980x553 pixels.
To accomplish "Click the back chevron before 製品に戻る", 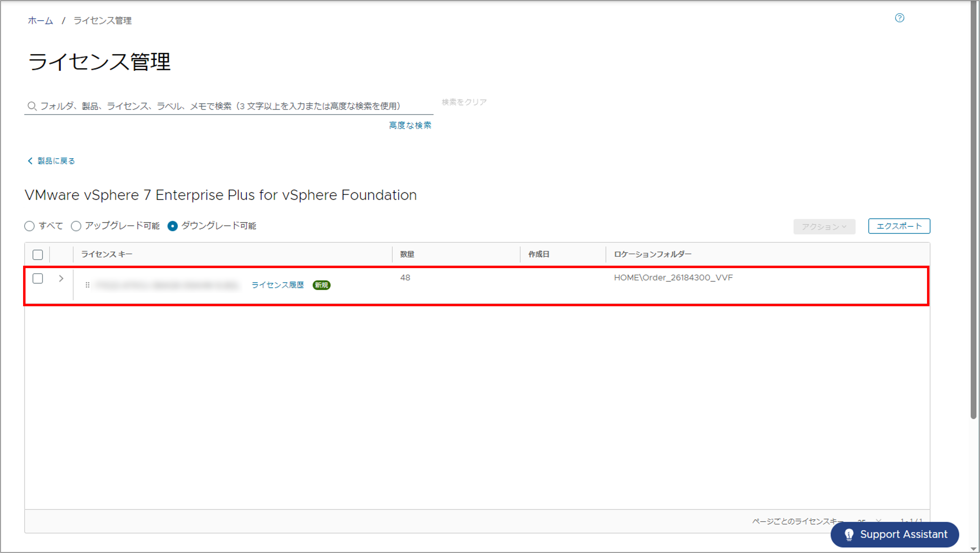I will (30, 161).
